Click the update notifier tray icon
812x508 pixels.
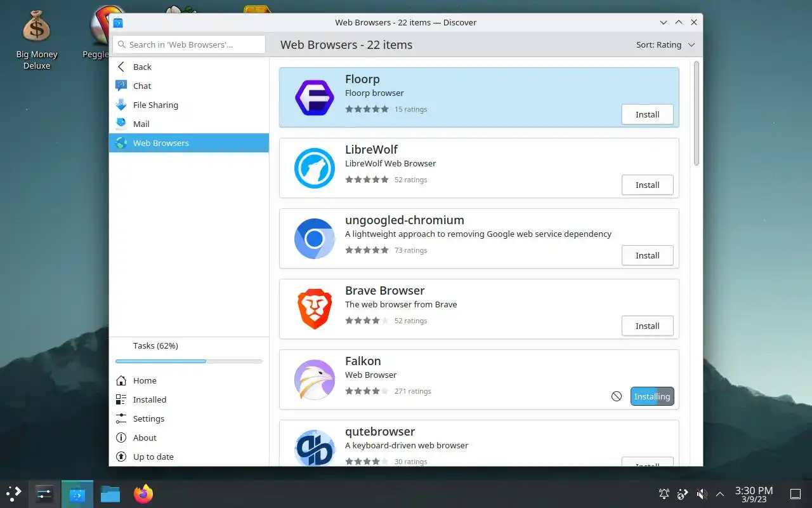click(x=683, y=493)
